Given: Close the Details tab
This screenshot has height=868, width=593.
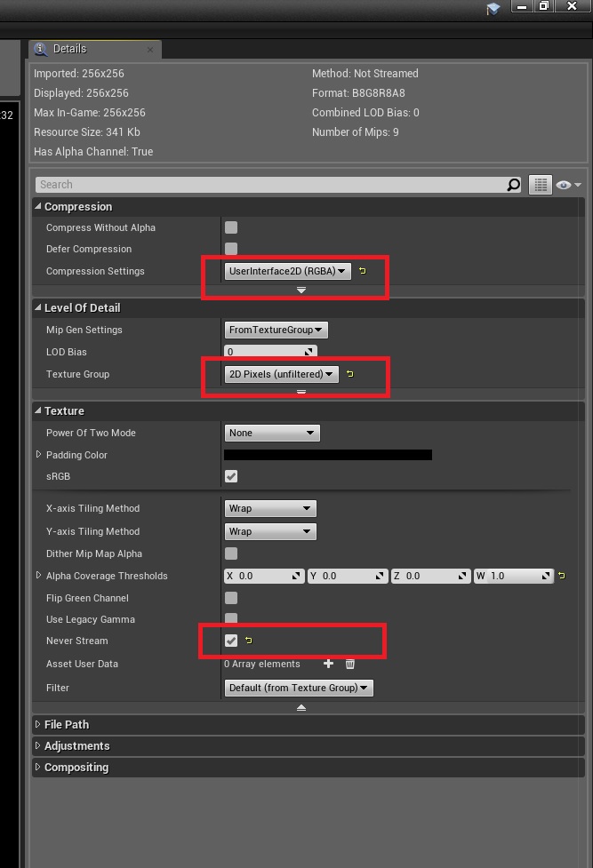Looking at the screenshot, I should (x=149, y=50).
